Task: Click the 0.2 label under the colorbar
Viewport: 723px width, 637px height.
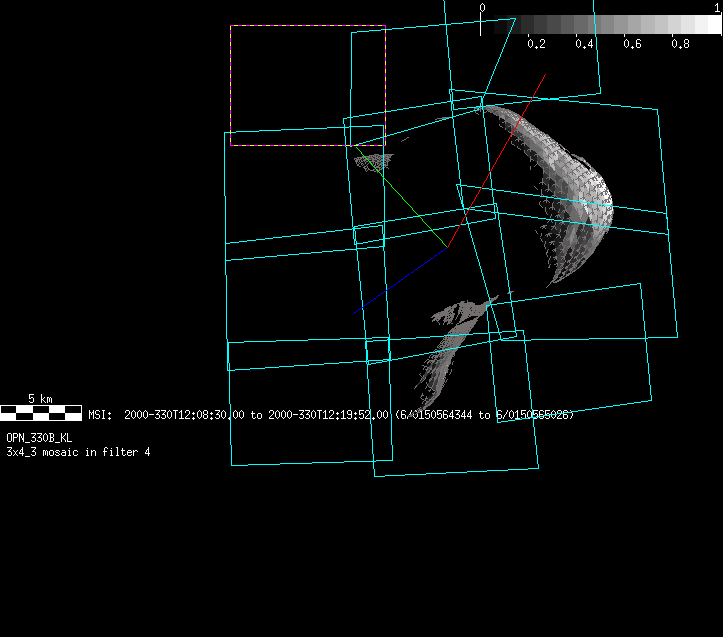Action: [x=536, y=44]
